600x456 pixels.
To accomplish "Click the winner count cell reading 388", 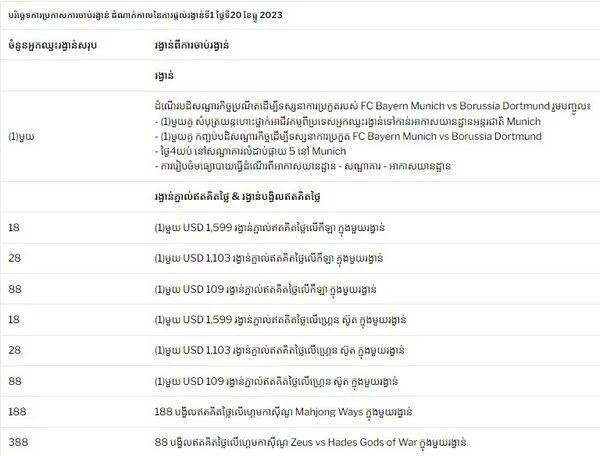I will tap(18, 443).
